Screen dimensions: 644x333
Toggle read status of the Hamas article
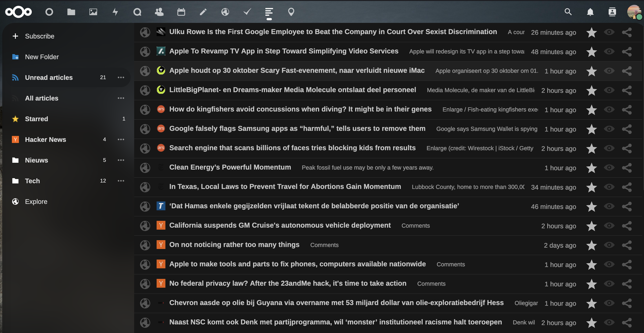pos(609,207)
